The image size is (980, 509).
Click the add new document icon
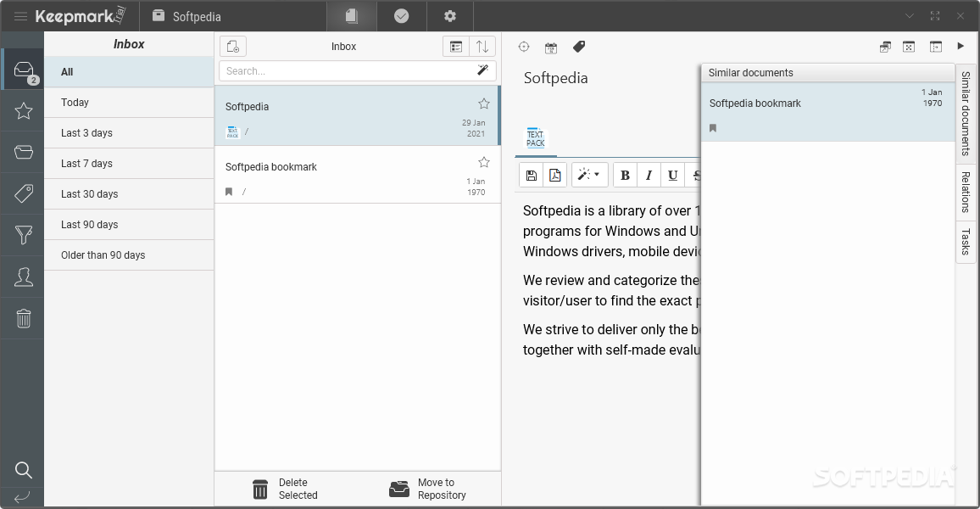click(x=233, y=47)
